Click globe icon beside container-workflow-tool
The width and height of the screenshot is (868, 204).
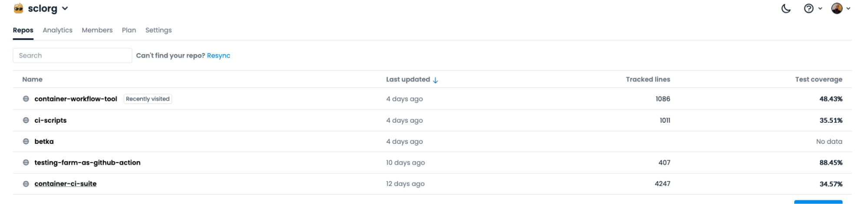click(26, 99)
